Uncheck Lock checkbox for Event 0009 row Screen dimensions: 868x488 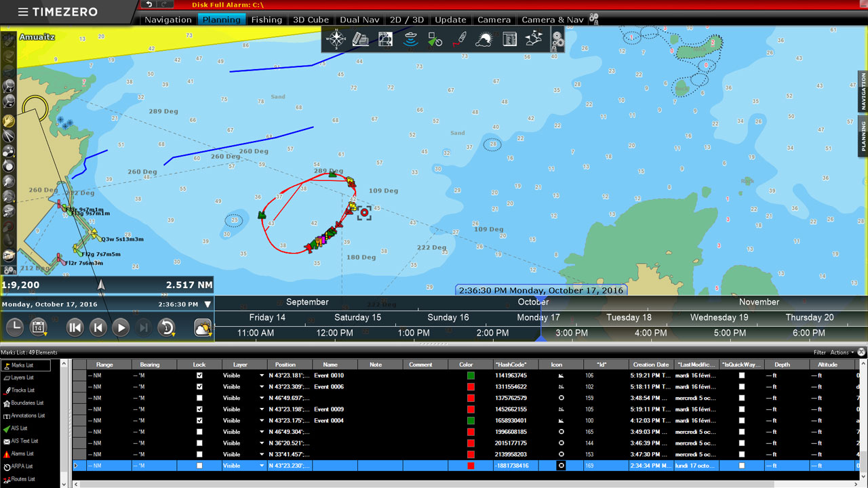pyautogui.click(x=199, y=409)
